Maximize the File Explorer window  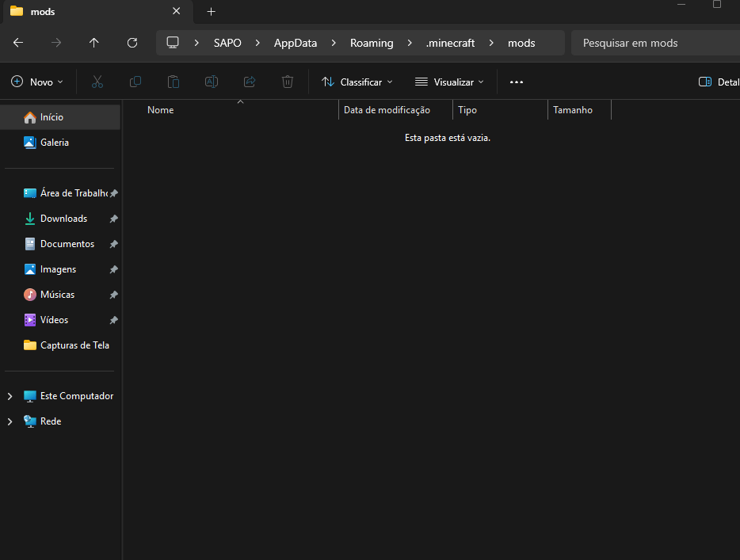pos(717,4)
